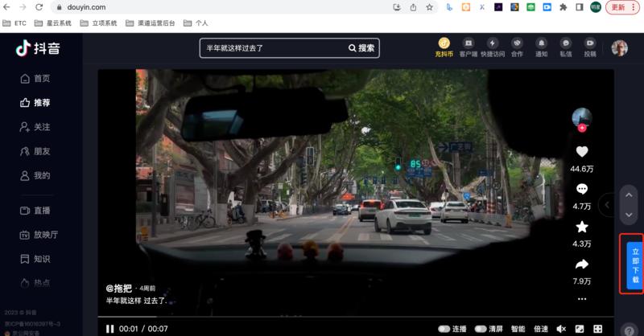Open the 倍速 playback speed menu
Screen dimensions: 644x336
click(x=541, y=329)
